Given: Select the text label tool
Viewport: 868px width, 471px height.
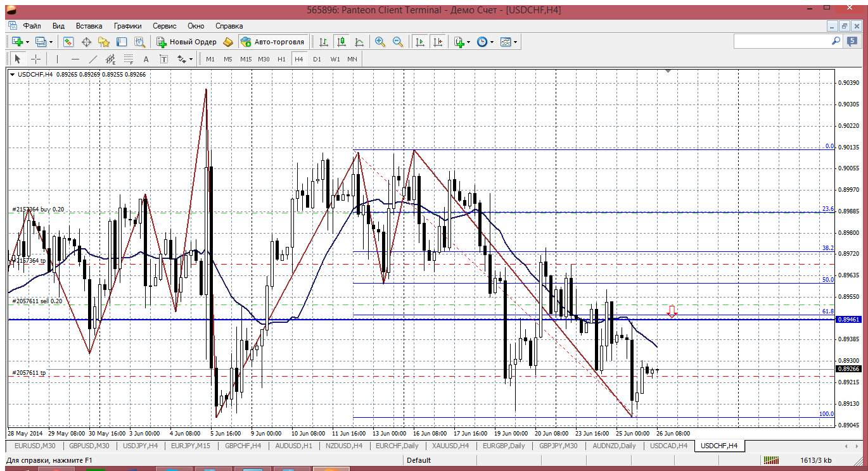Looking at the screenshot, I should [x=146, y=59].
